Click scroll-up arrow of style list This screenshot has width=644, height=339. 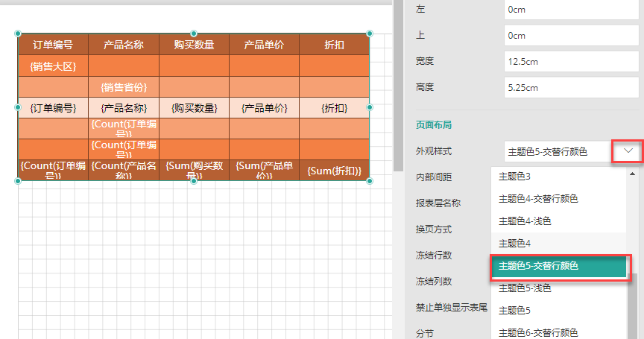coord(632,174)
